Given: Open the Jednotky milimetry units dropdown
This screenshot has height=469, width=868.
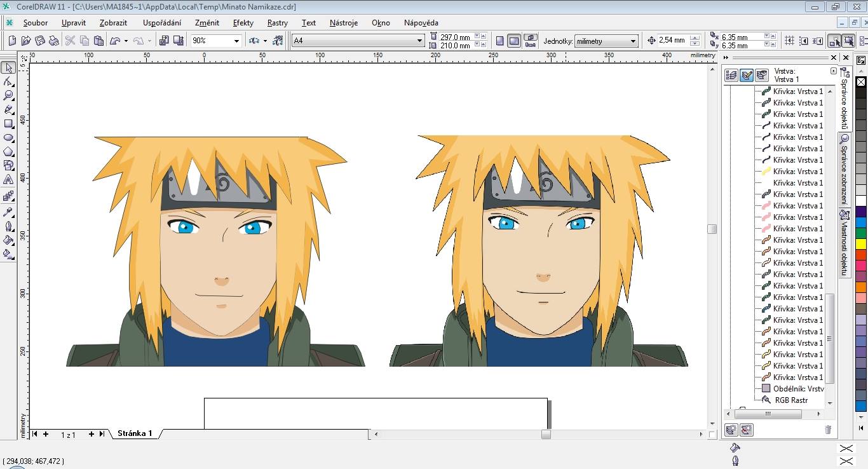Looking at the screenshot, I should click(633, 41).
